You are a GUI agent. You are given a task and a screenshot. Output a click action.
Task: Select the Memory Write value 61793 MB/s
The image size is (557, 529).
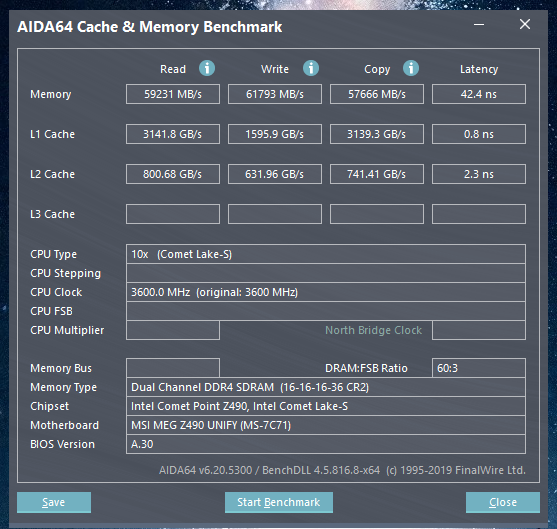coord(275,94)
